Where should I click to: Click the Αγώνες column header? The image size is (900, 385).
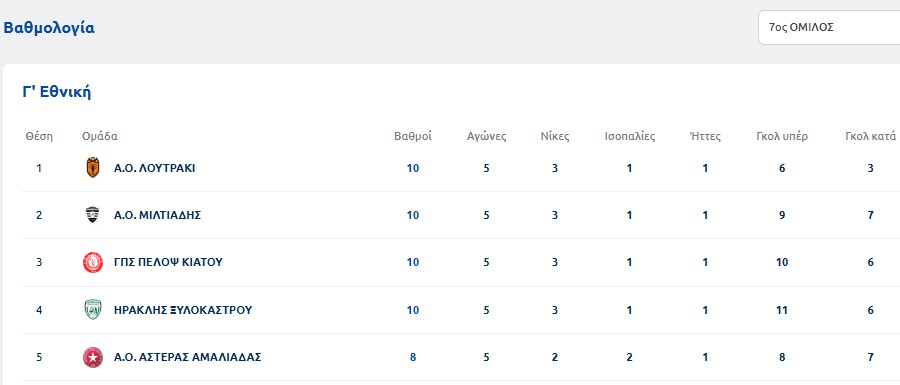coord(486,137)
